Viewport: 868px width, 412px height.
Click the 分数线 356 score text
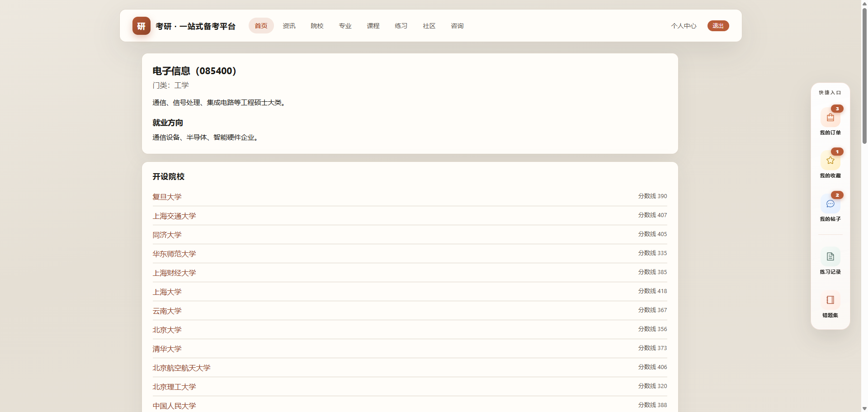652,329
